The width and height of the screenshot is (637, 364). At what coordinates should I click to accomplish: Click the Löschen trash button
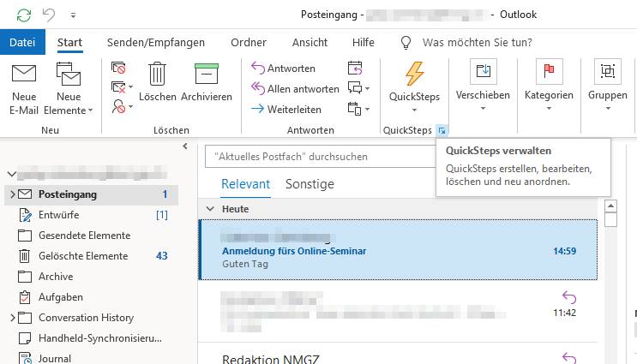(157, 82)
